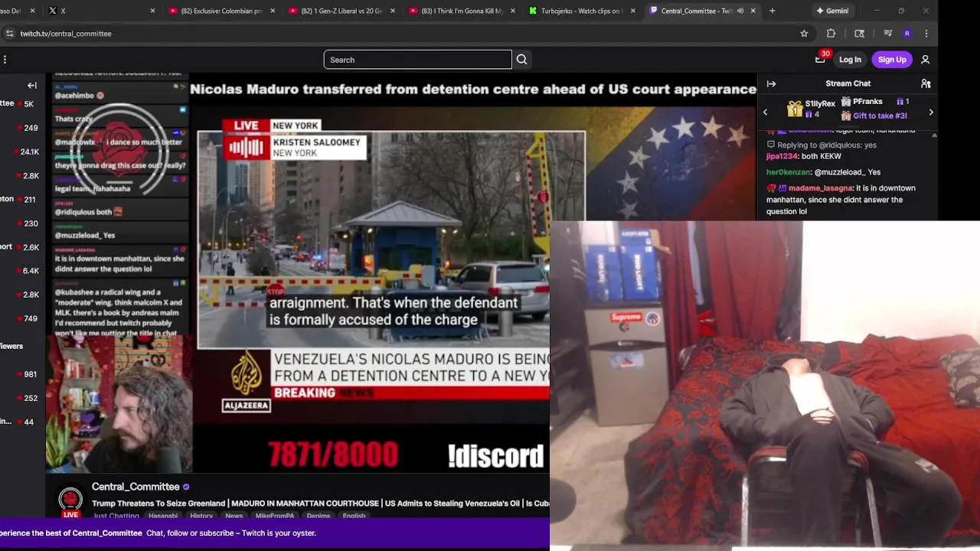Select the Denims tag
The width and height of the screenshot is (980, 551).
click(318, 516)
